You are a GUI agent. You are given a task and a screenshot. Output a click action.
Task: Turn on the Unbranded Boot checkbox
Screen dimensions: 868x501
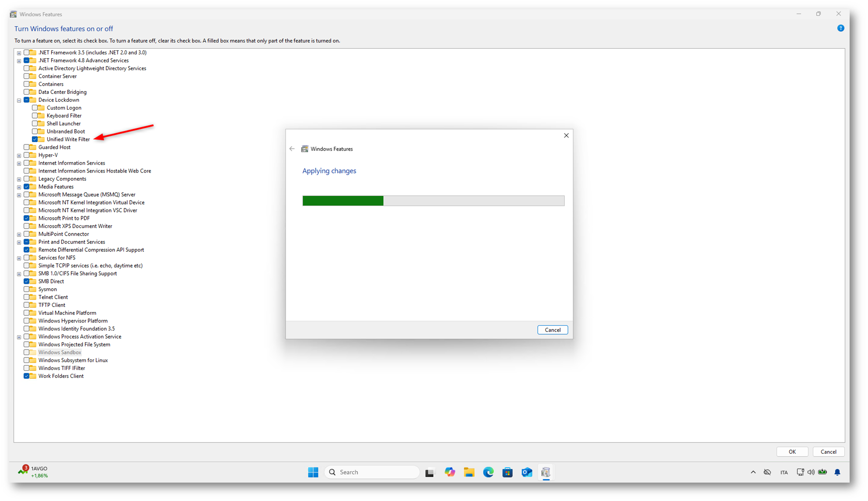(35, 131)
